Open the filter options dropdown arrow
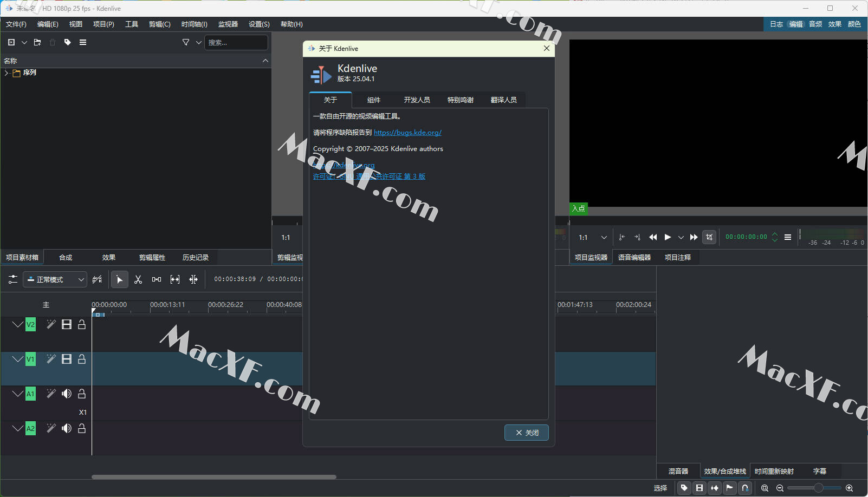The width and height of the screenshot is (868, 497). [199, 42]
